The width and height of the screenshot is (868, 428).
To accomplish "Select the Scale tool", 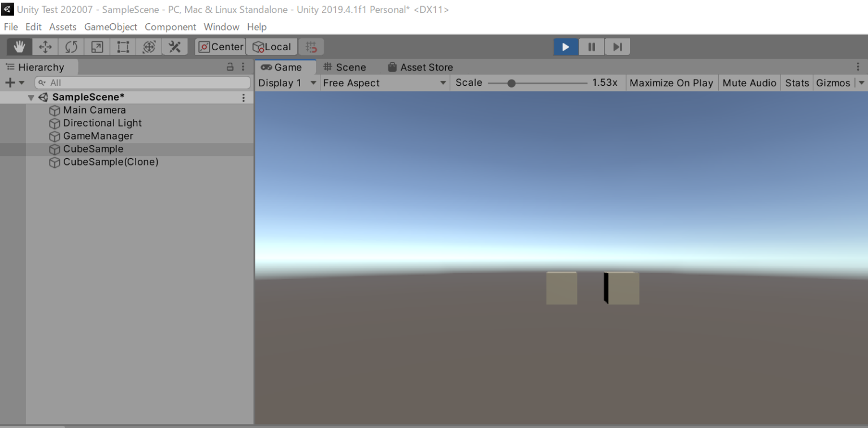I will click(x=97, y=46).
